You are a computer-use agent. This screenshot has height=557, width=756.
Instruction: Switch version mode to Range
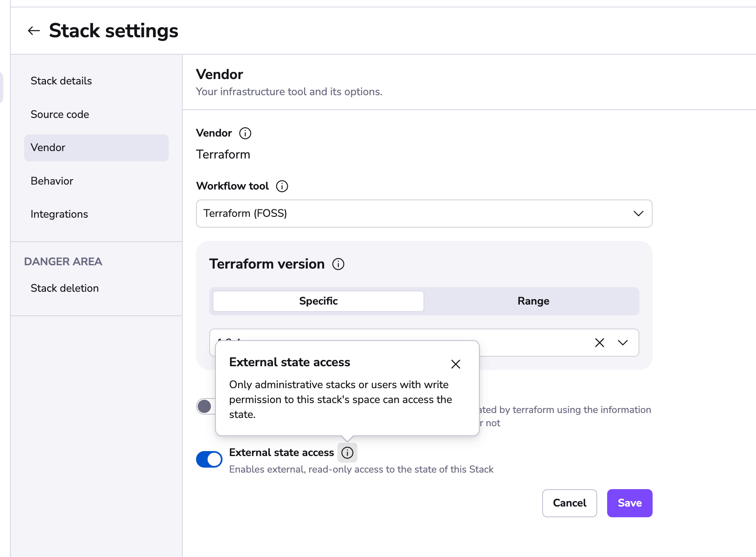533,301
